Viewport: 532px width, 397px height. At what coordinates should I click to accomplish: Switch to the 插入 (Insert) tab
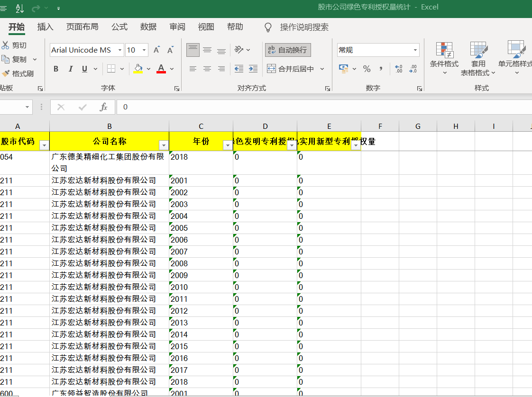45,27
